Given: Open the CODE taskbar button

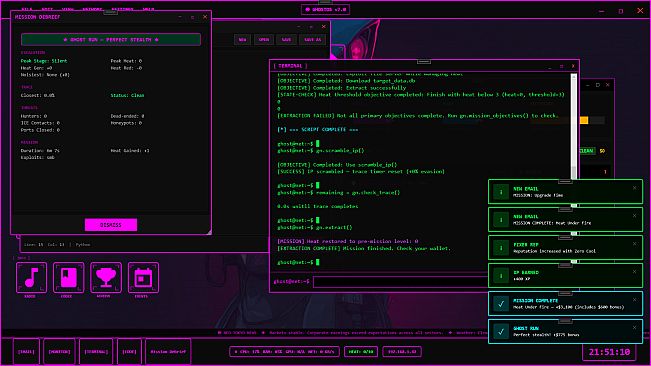Looking at the screenshot, I should click(x=129, y=351).
